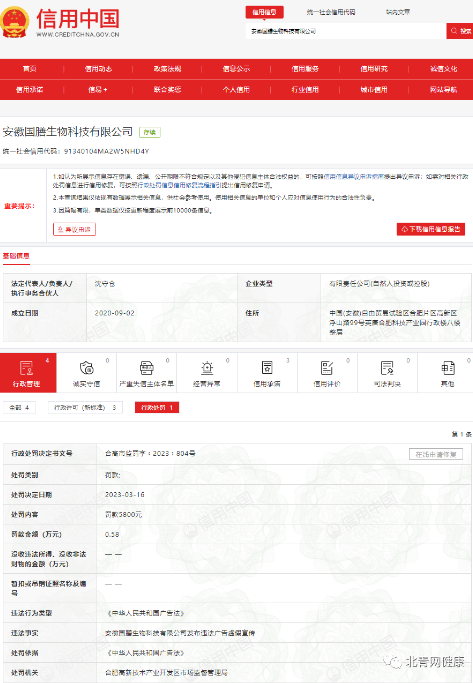Open 首页 in the red navigation bar

coord(30,69)
